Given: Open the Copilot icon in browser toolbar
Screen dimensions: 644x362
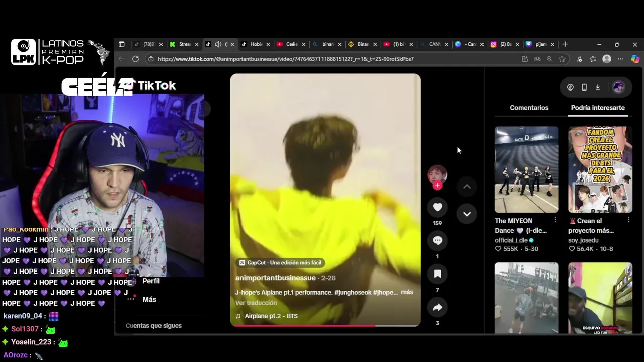Looking at the screenshot, I should 635,59.
